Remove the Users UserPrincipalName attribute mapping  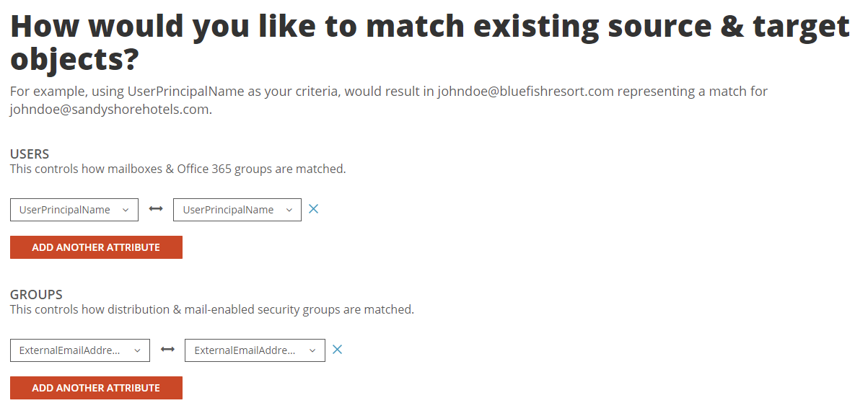[x=314, y=209]
